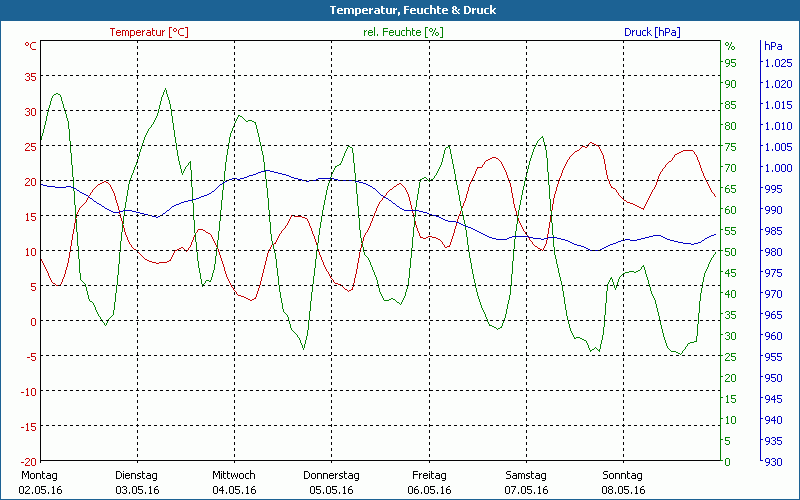The image size is (800, 500).
Task: Click pressure axis value '980'
Action: click(x=773, y=252)
